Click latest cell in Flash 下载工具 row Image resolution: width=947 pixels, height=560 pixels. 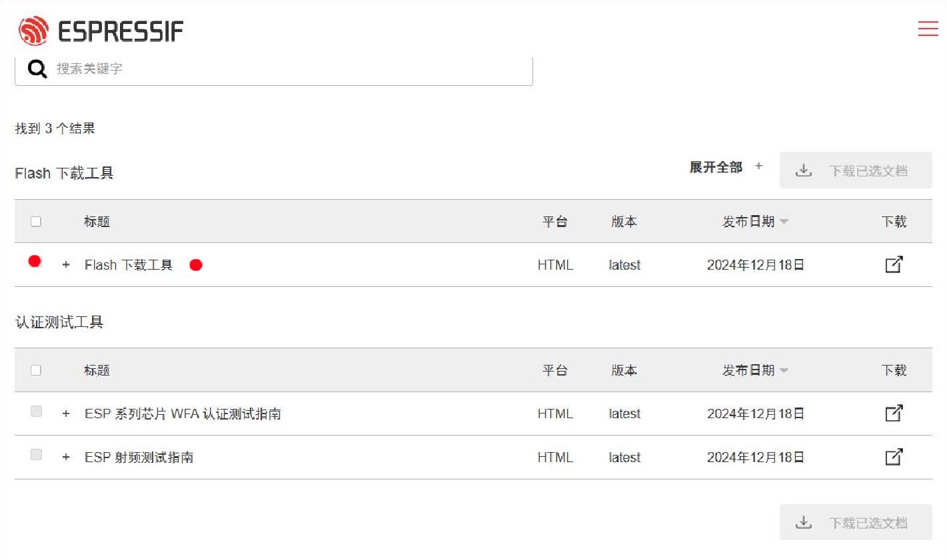coord(624,265)
